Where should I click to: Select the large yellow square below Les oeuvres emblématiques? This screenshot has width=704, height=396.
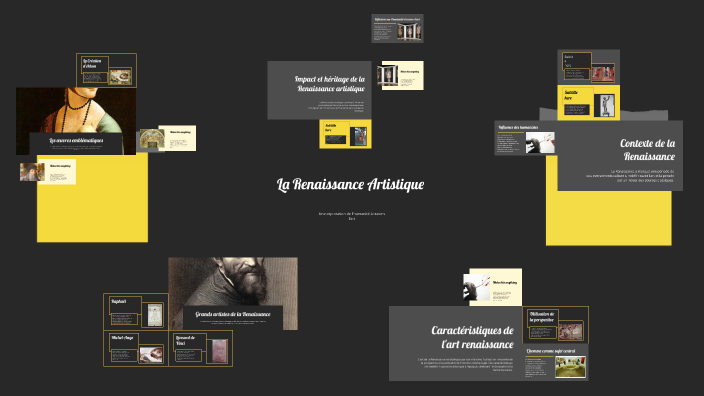(x=92, y=200)
